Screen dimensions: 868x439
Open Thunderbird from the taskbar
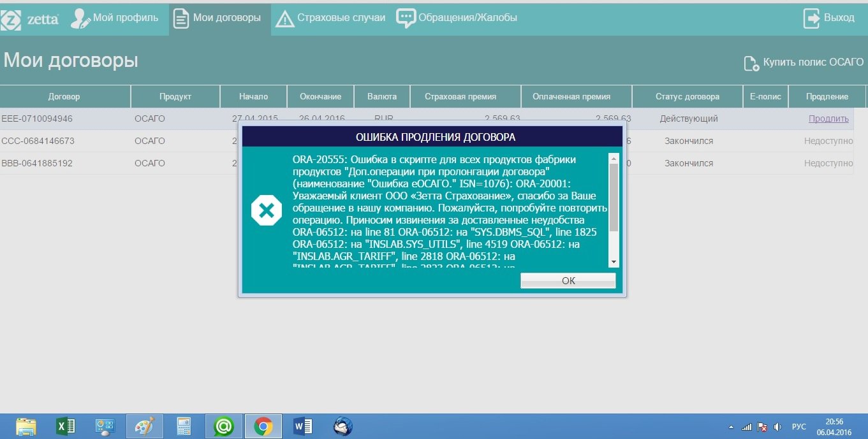pyautogui.click(x=342, y=426)
